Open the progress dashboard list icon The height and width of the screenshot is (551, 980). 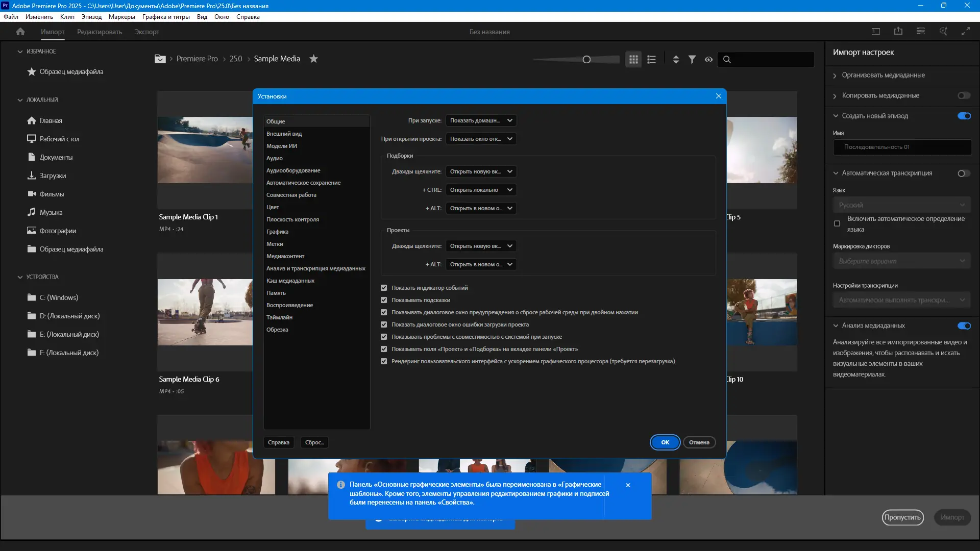pyautogui.click(x=921, y=32)
